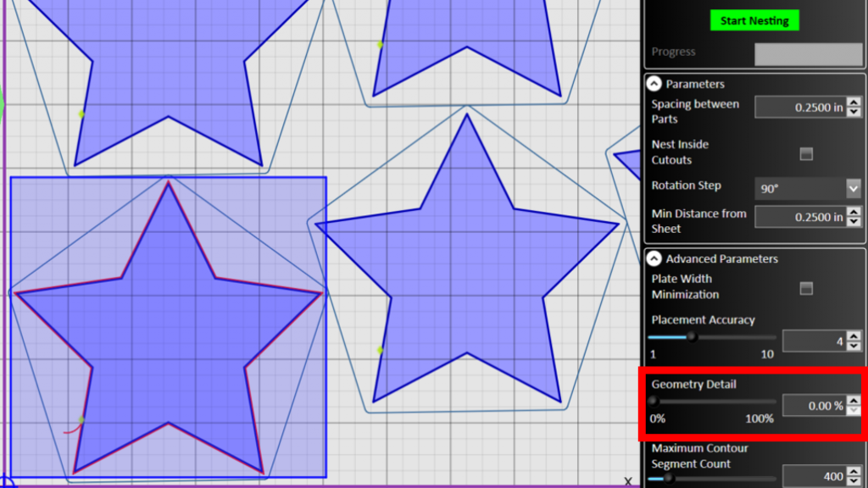The height and width of the screenshot is (488, 868).
Task: Increase Geometry Detail percentage with up arrow
Action: coord(854,401)
